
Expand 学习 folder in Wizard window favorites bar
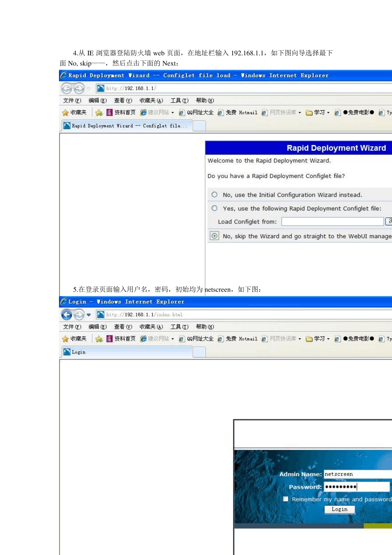318,112
